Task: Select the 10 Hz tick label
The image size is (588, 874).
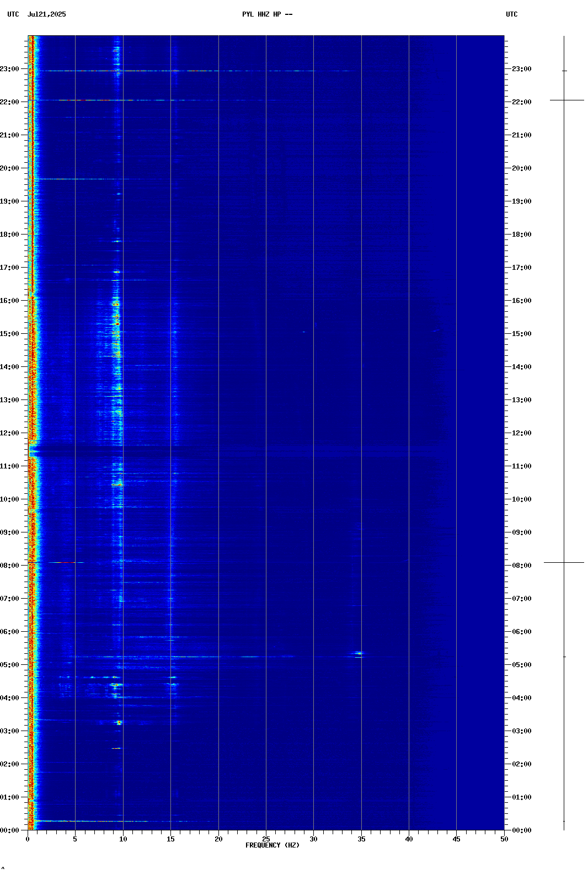Action: tap(123, 839)
